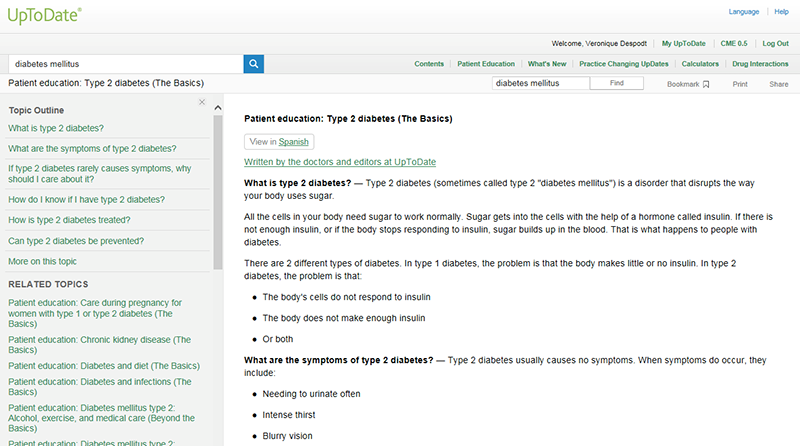Open the Share option
This screenshot has width=800, height=446.
(779, 84)
